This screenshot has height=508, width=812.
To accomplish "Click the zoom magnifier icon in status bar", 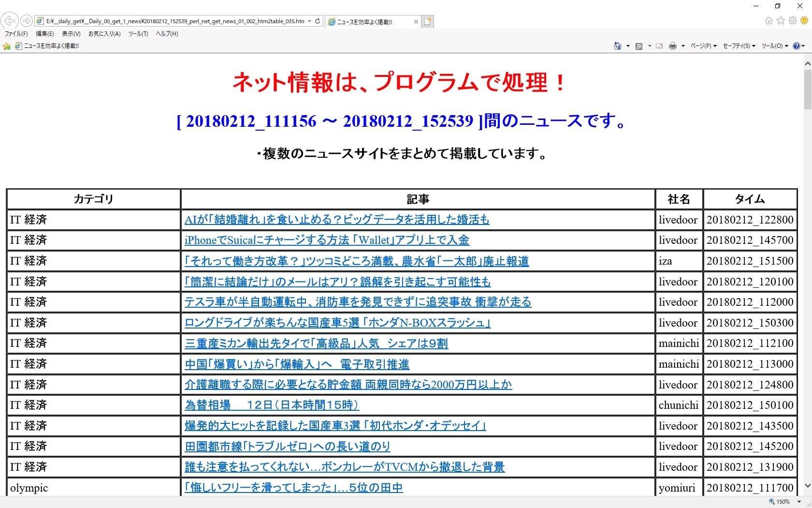I will (772, 502).
